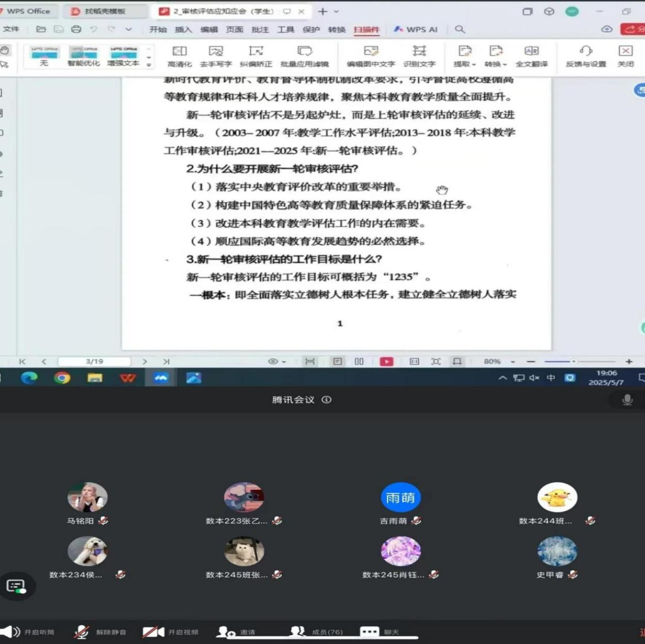The image size is (645, 644).
Task: Open 编辑图中文字 image text editor
Action: 371,55
